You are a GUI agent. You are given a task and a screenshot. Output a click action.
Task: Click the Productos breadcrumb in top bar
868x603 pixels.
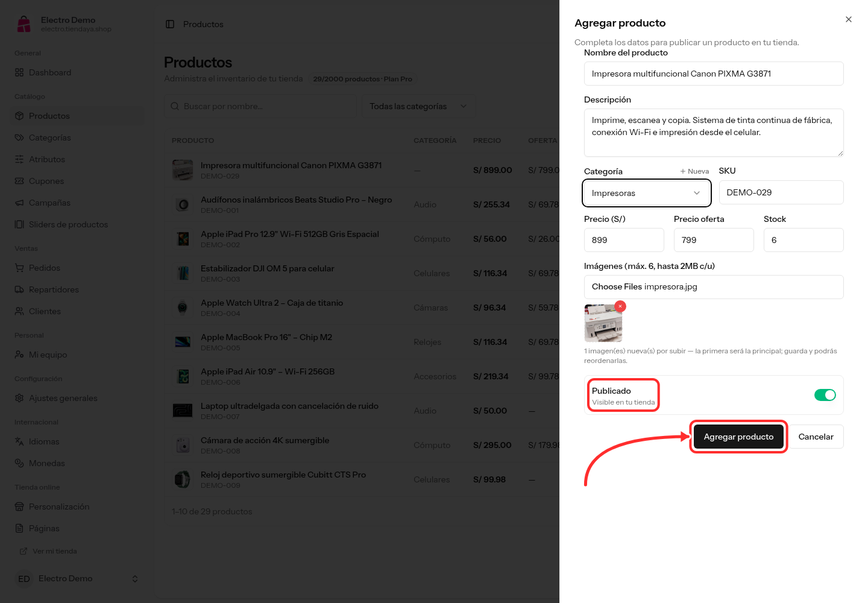tap(203, 24)
